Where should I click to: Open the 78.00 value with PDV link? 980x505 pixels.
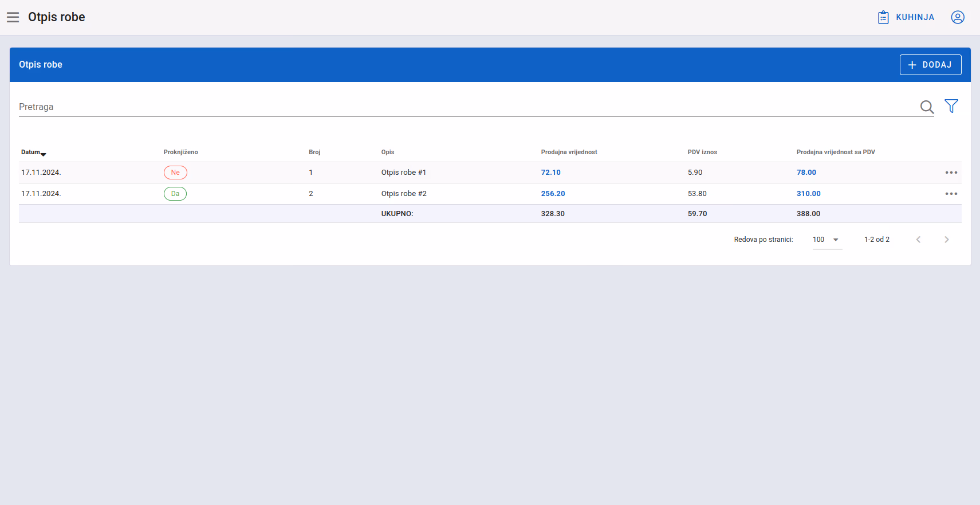[806, 173]
